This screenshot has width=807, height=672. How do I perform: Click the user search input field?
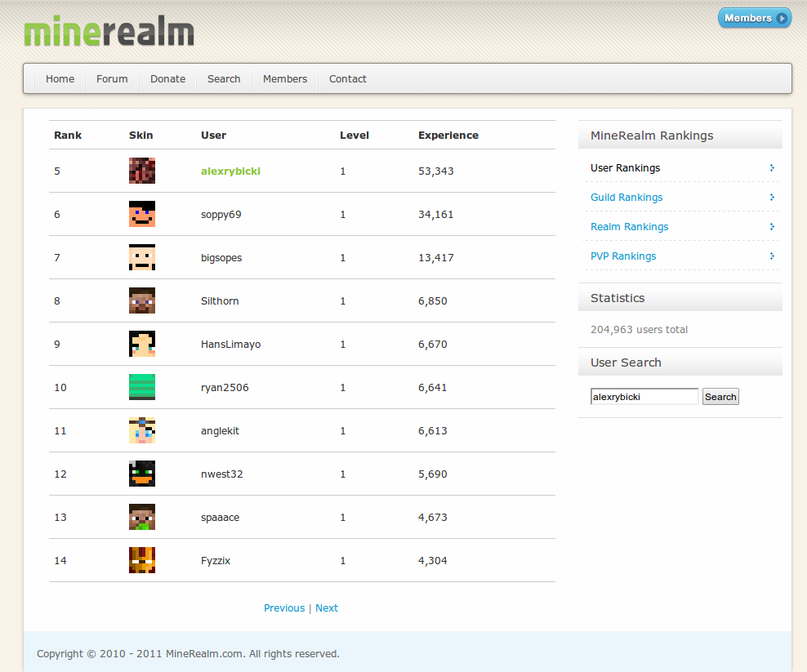644,396
